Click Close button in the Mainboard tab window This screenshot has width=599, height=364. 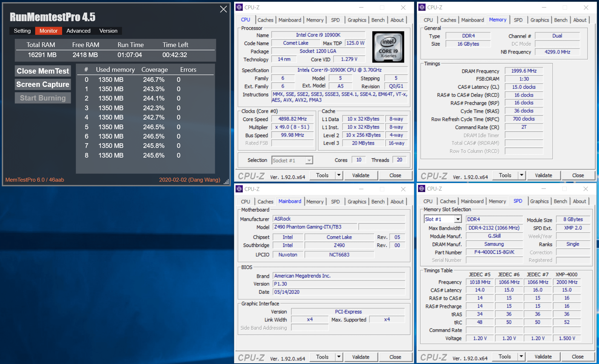pos(395,357)
